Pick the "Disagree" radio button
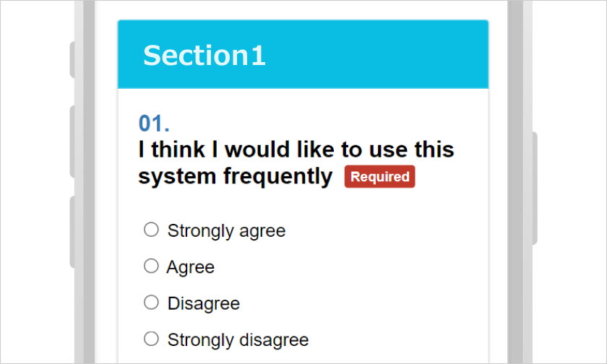This screenshot has width=607, height=364. coord(151,303)
